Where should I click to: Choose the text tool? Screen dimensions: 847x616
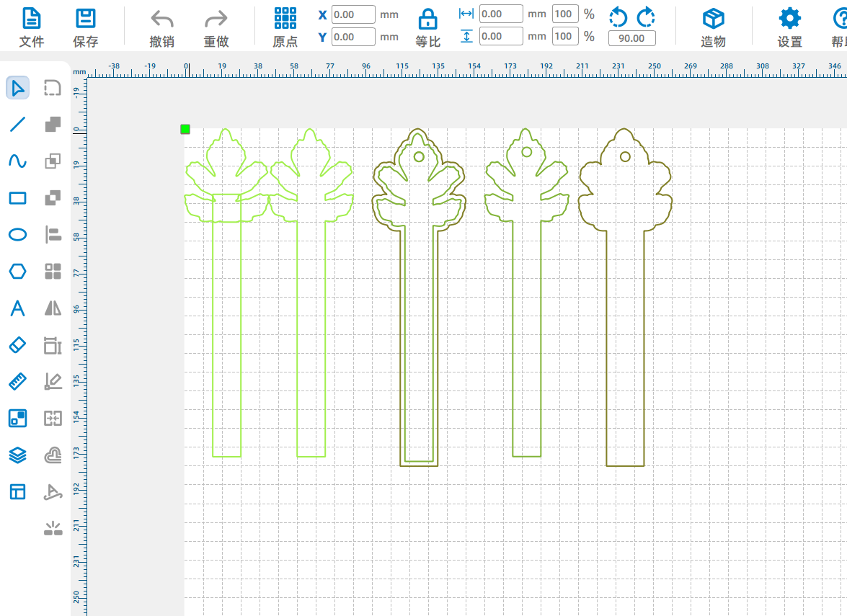point(17,308)
